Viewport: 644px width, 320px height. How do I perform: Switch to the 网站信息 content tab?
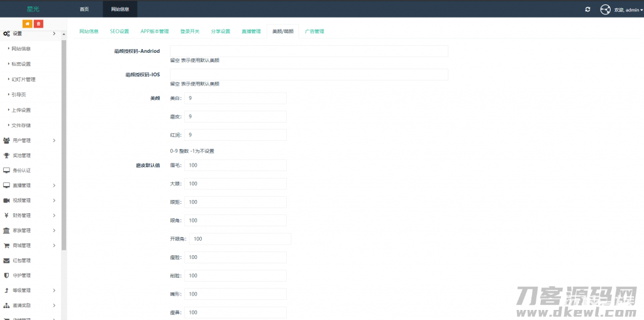click(89, 31)
